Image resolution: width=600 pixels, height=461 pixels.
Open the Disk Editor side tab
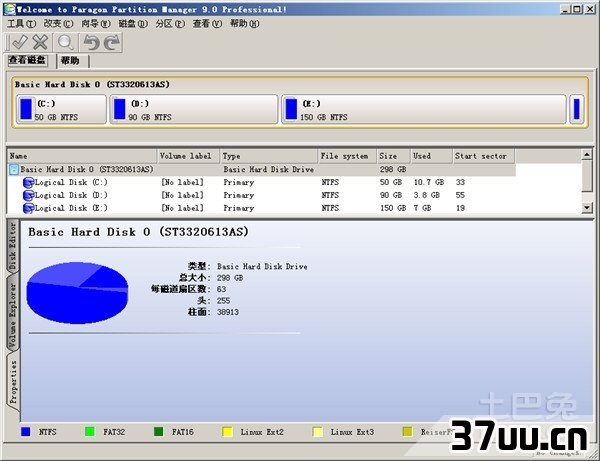(13, 246)
